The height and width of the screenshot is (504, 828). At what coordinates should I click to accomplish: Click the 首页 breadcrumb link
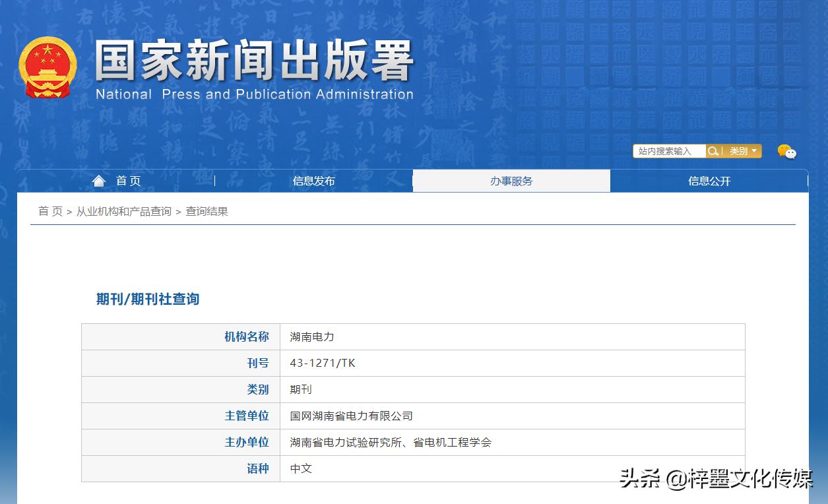(50, 211)
